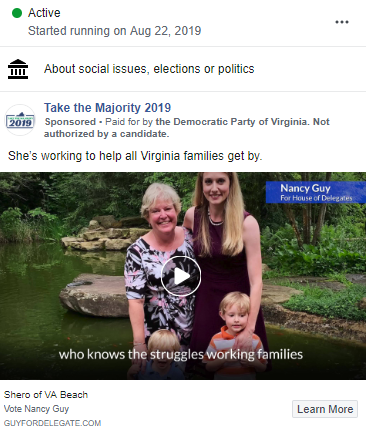The height and width of the screenshot is (442, 366).
Task: Click the Started running on Aug 22, 2019 text
Action: [x=114, y=31]
